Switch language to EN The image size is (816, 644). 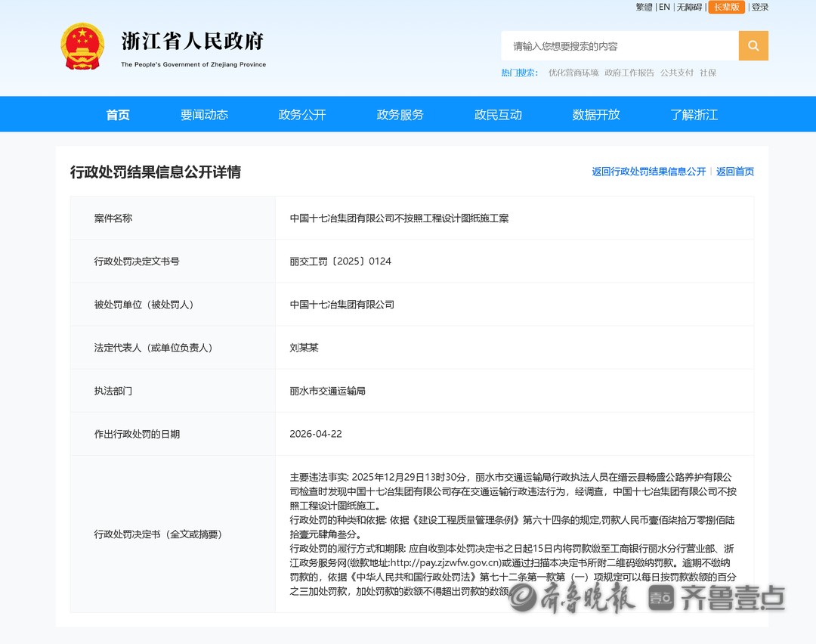(x=664, y=8)
